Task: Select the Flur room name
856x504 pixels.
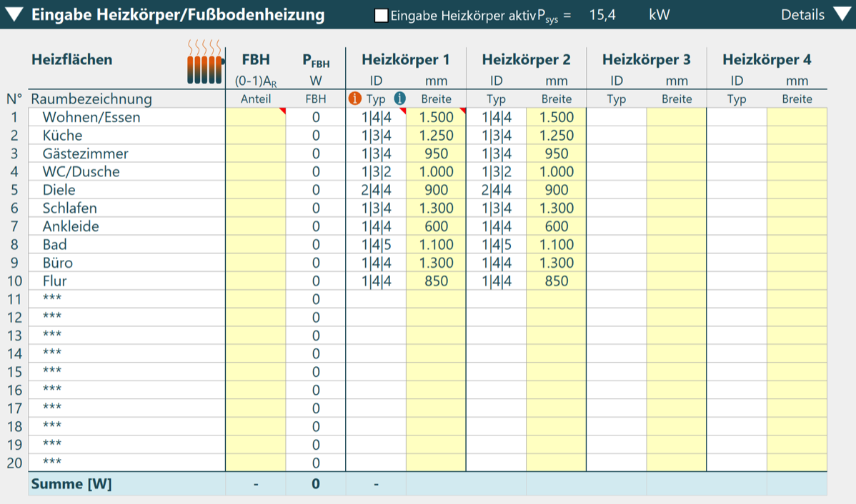Action: pos(54,281)
